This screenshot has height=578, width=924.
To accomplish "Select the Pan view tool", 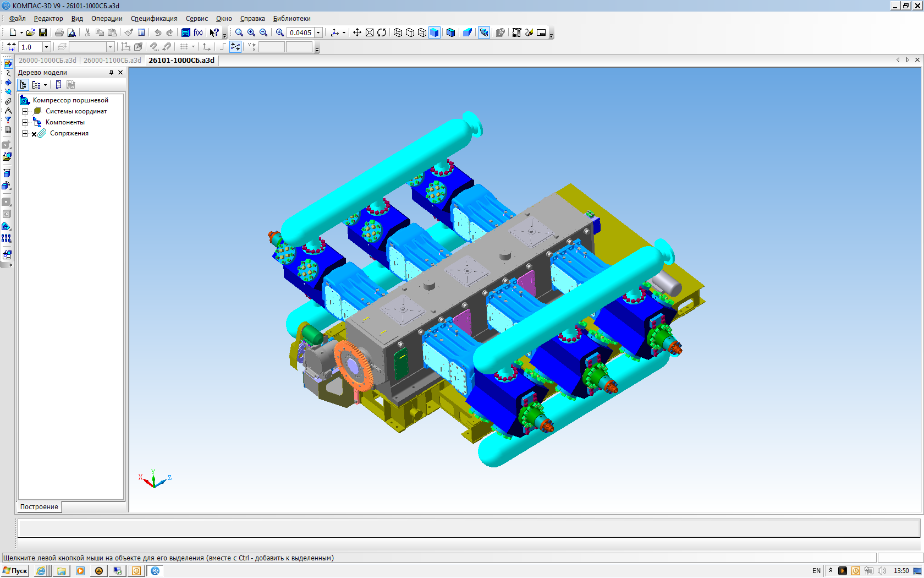I will pyautogui.click(x=357, y=32).
